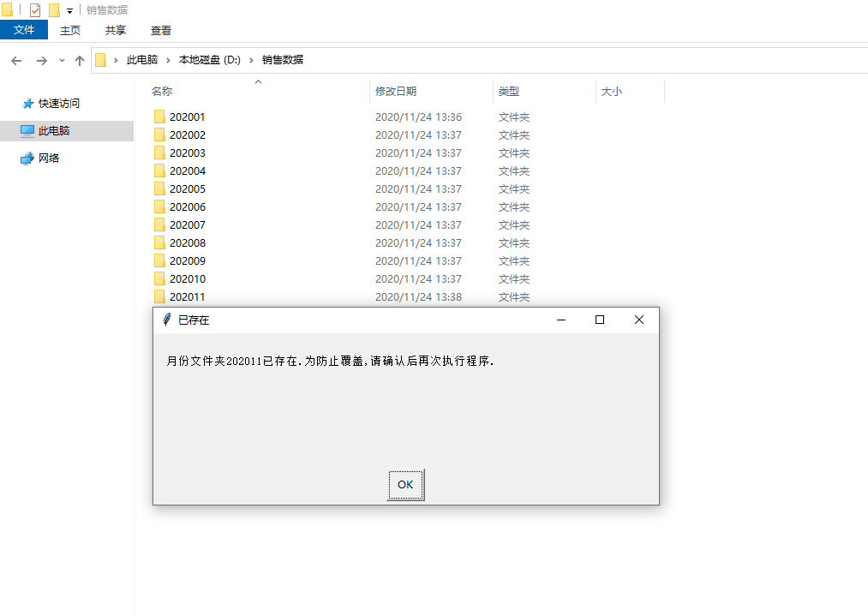
Task: Click the Python icon on the dialog title bar
Action: (x=168, y=319)
